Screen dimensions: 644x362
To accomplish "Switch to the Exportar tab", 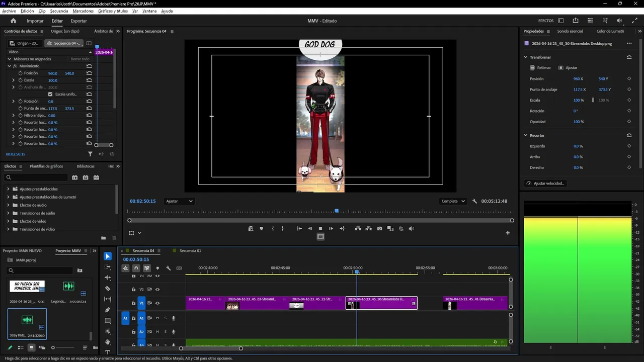I will pos(78,21).
